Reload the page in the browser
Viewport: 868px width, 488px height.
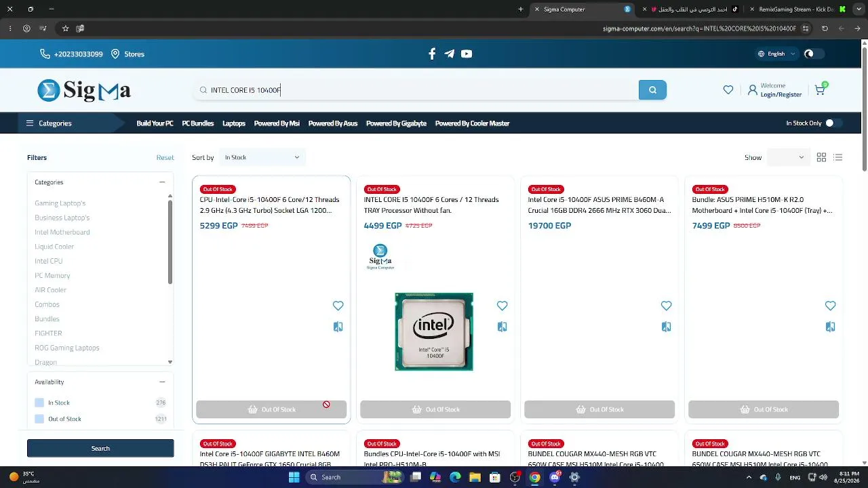point(825,28)
